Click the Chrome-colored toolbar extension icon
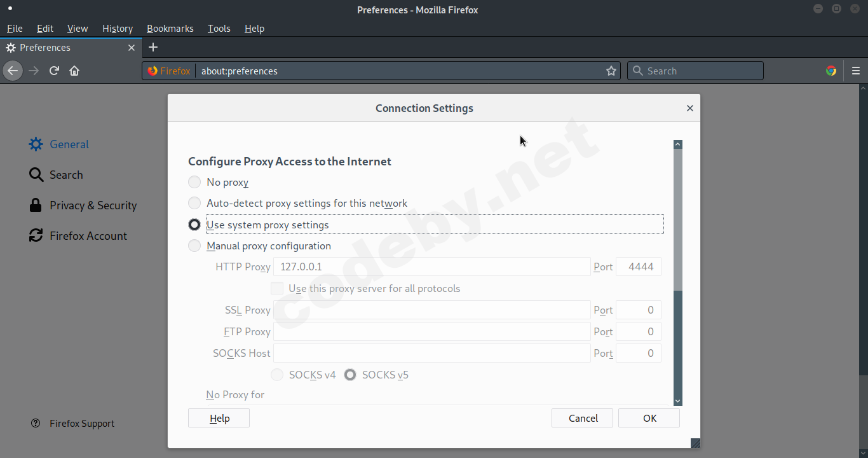The height and width of the screenshot is (458, 868). (x=831, y=71)
